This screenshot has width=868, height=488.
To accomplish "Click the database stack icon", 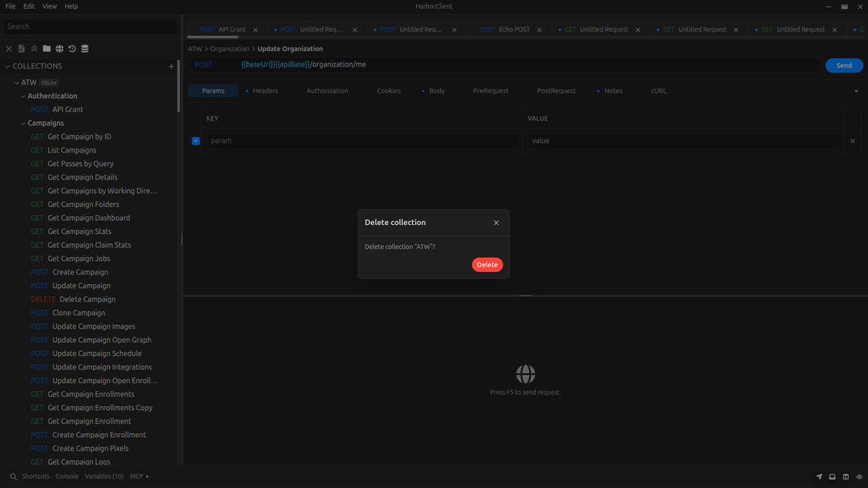I will (85, 49).
